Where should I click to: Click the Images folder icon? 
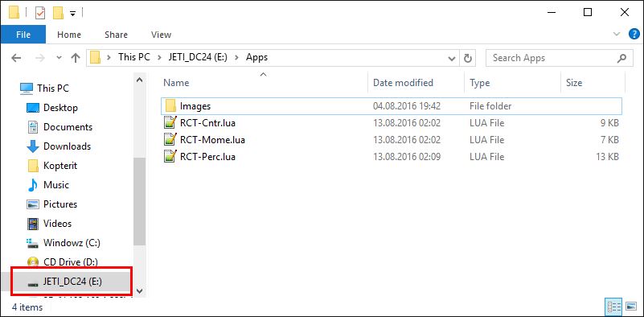[x=170, y=106]
